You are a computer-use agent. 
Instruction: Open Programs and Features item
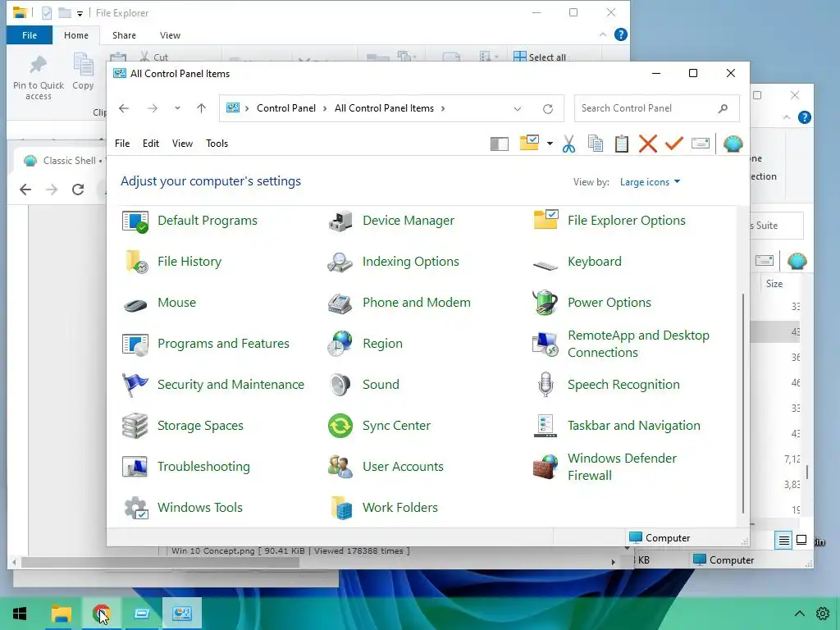point(206,344)
